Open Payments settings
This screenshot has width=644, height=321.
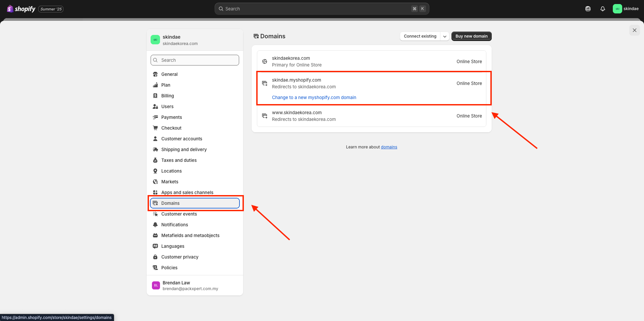(195, 117)
